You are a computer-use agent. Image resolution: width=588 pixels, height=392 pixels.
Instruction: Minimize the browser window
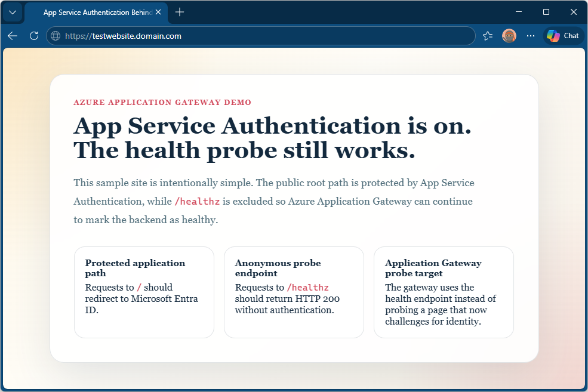(x=519, y=12)
